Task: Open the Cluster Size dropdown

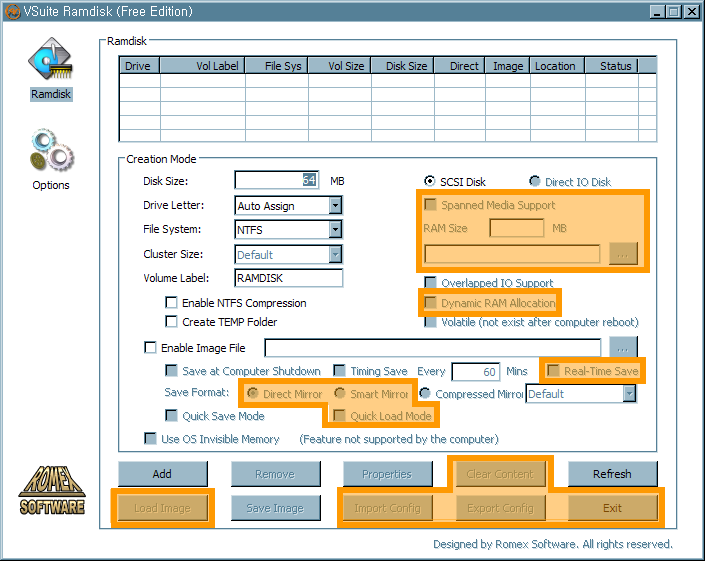Action: pyautogui.click(x=335, y=254)
